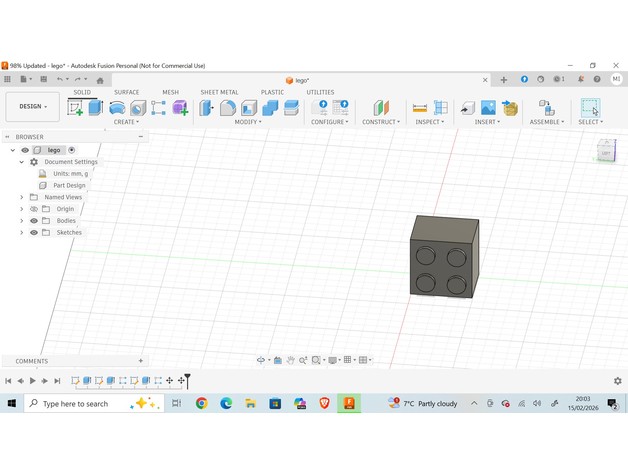Open the Notifications bell icon
This screenshot has width=628, height=472.
[x=580, y=79]
